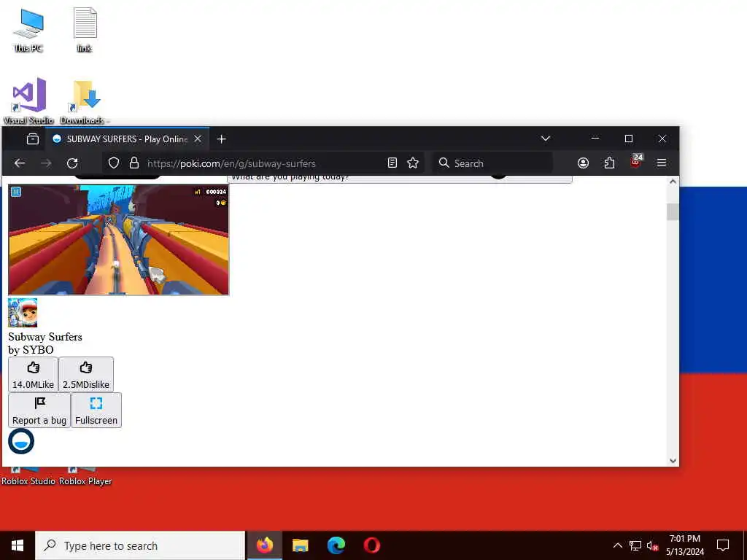Select the SUBWAY SURFERS tab
This screenshot has height=560, width=747.
pos(127,139)
